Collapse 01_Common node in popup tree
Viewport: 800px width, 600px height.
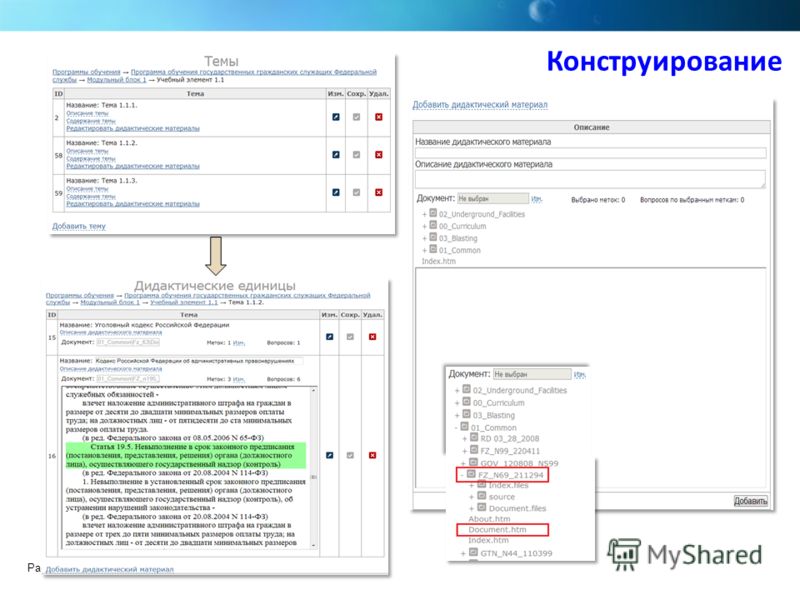[x=456, y=428]
